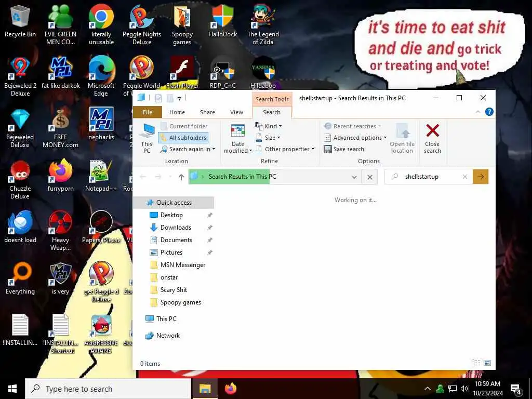
Task: Click the This PC search location button
Action: [147, 139]
